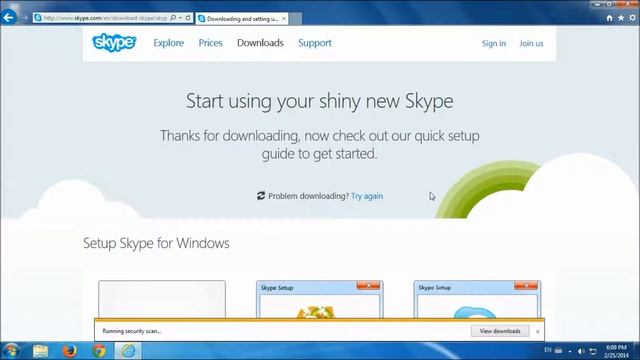Close the security scan notification bar
Image resolution: width=640 pixels, height=360 pixels.
[x=538, y=331]
